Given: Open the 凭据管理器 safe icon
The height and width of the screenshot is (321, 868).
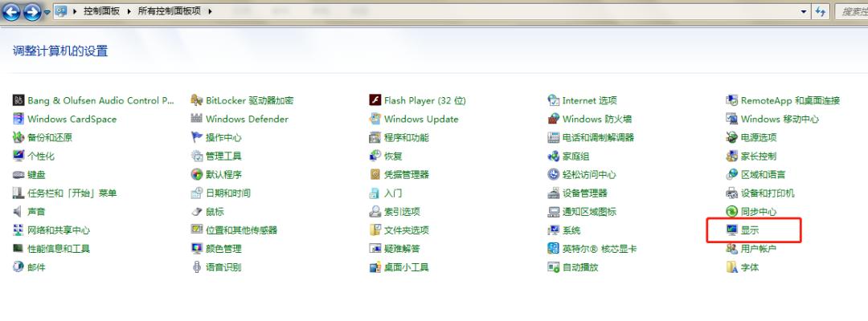Looking at the screenshot, I should click(x=375, y=175).
